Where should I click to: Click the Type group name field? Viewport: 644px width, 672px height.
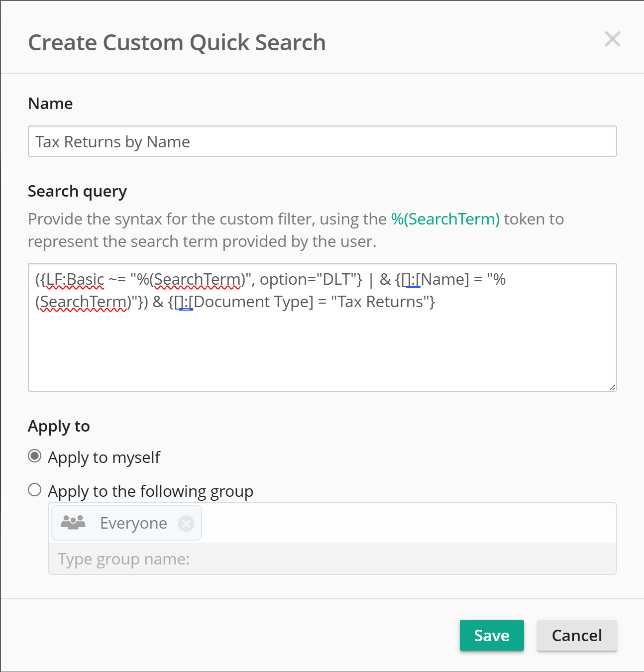(x=332, y=559)
